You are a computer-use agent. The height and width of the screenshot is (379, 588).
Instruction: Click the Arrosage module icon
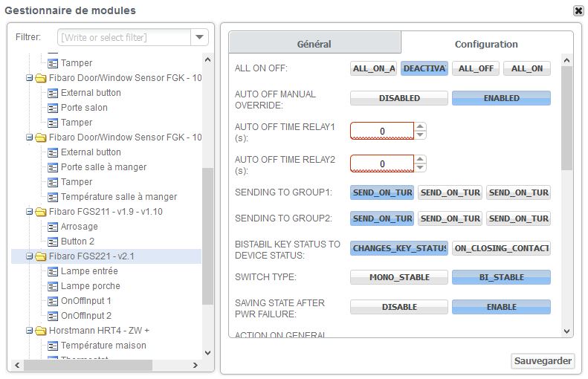(x=53, y=227)
